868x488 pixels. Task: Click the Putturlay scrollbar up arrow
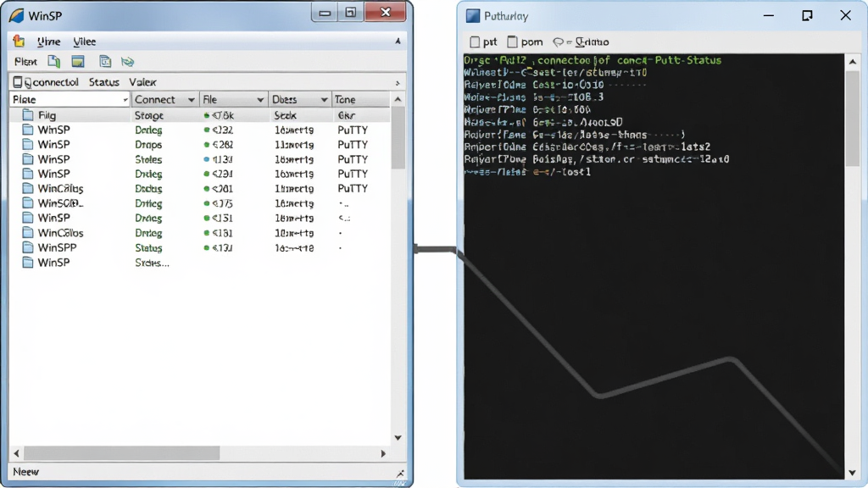853,61
